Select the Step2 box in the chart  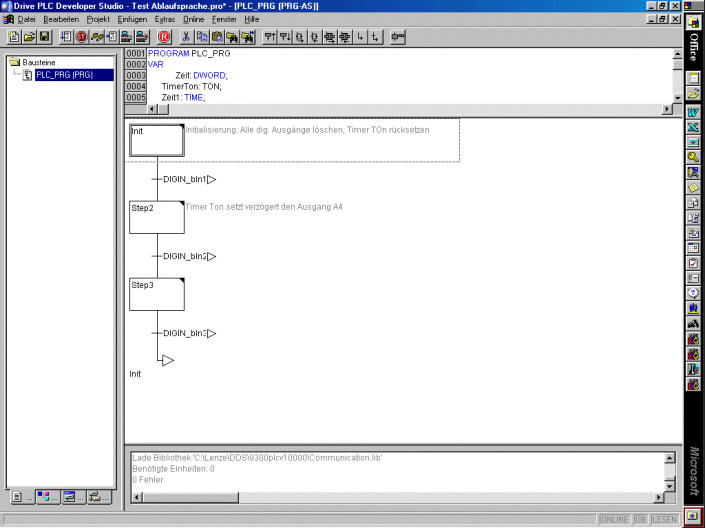coord(157,217)
